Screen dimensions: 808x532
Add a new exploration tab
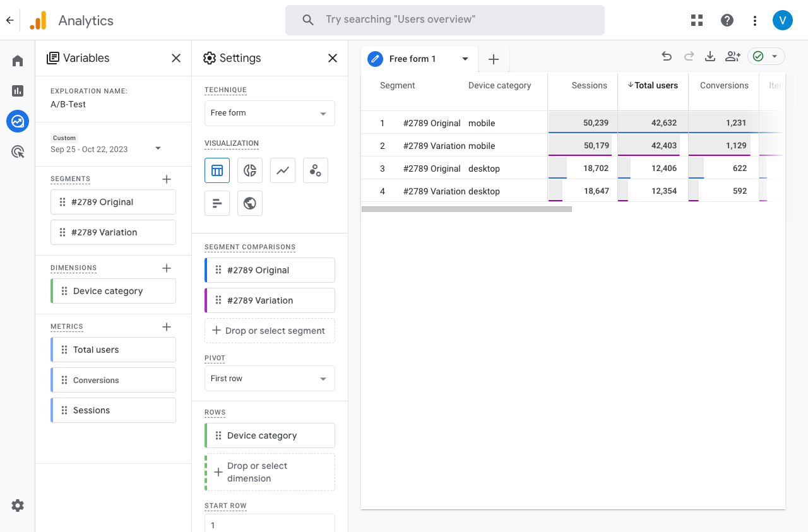tap(494, 59)
